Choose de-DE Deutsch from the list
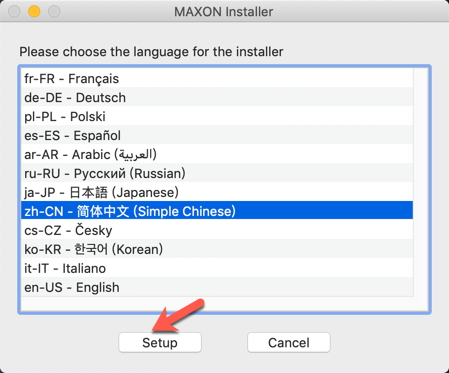The height and width of the screenshot is (373, 449). 217,97
